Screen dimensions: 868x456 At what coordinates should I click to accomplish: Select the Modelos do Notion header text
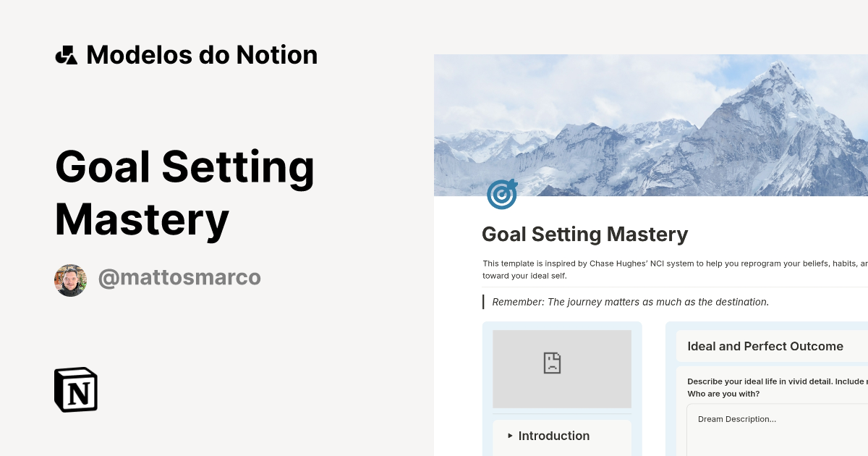click(x=201, y=54)
